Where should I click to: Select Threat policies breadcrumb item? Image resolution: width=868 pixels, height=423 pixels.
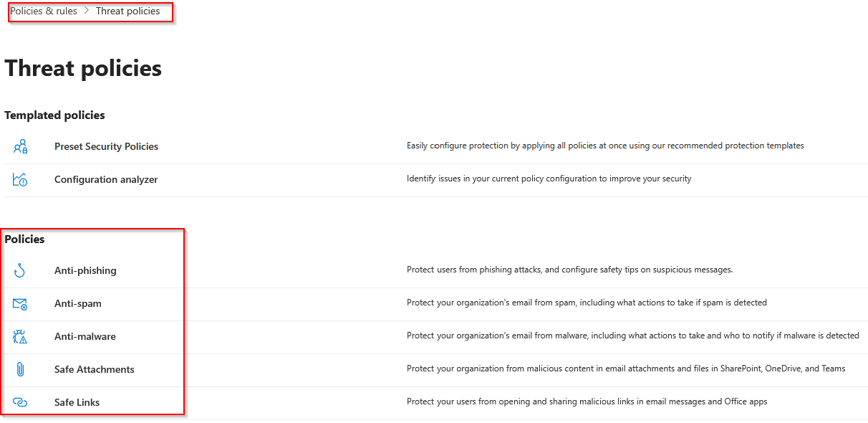coord(128,11)
